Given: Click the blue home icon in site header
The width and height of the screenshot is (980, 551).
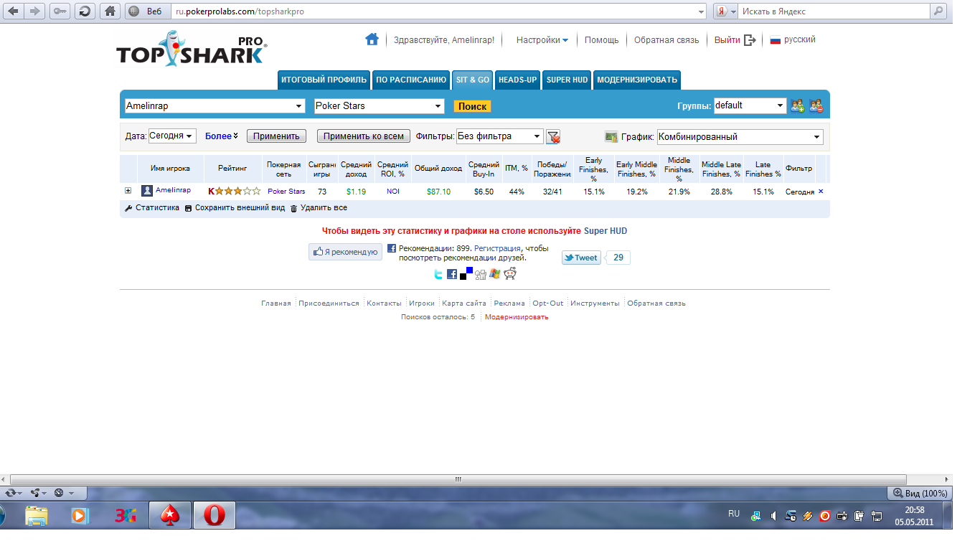Looking at the screenshot, I should click(x=372, y=39).
